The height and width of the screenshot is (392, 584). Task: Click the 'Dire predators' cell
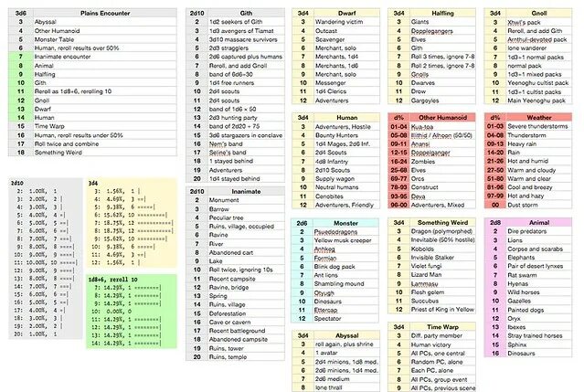[x=539, y=231]
